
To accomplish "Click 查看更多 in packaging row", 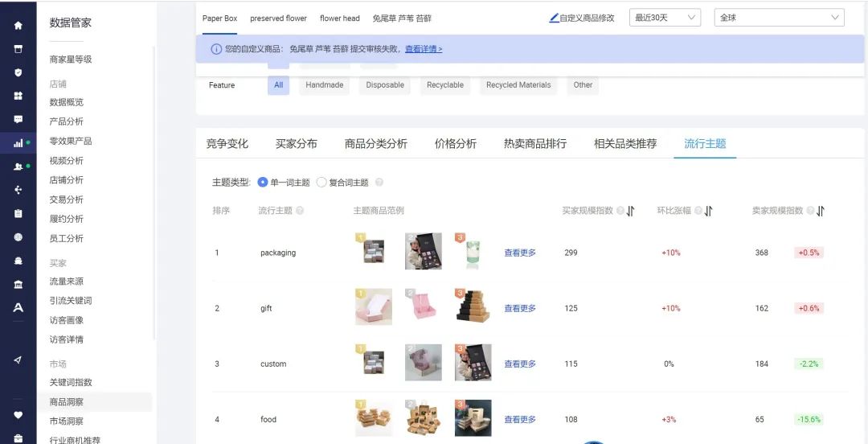I will pyautogui.click(x=520, y=253).
